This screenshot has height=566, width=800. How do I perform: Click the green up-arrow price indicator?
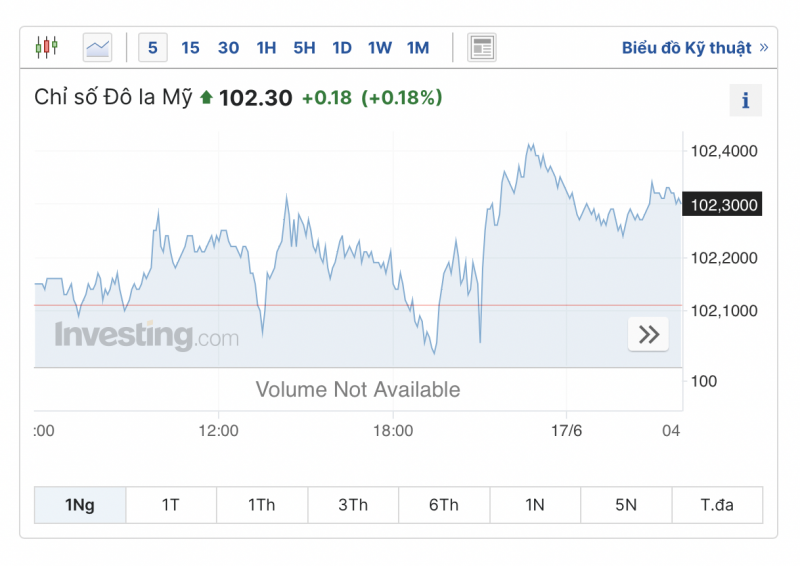pyautogui.click(x=206, y=98)
